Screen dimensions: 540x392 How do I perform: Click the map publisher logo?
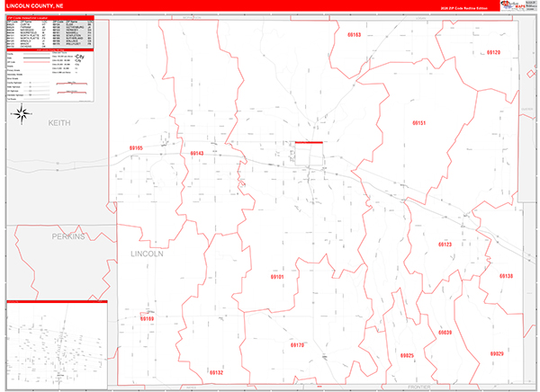[518, 5]
